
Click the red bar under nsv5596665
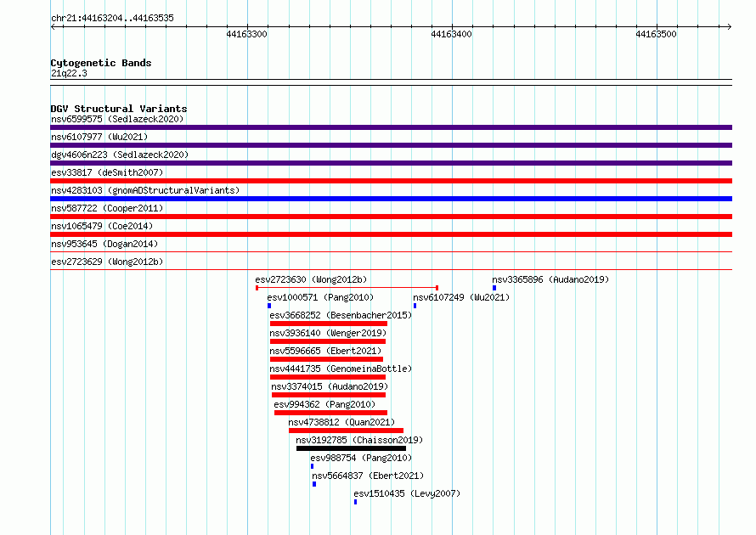[326, 359]
